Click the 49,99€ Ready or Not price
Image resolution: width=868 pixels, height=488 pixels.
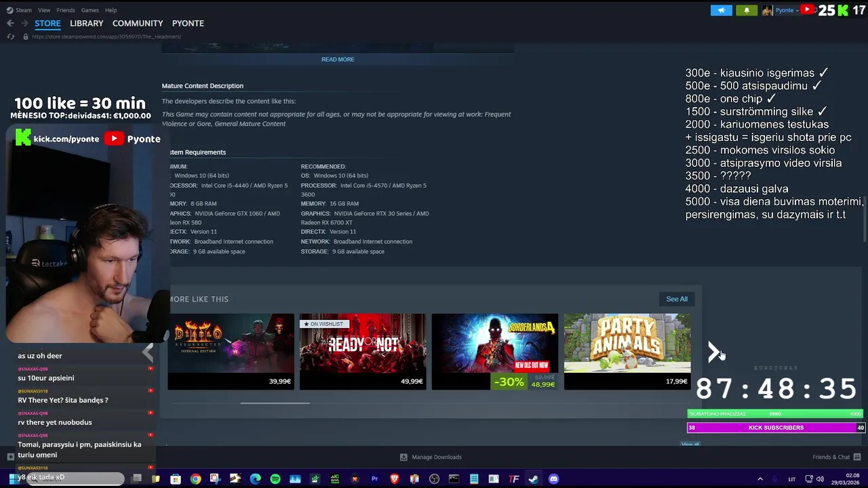(412, 382)
